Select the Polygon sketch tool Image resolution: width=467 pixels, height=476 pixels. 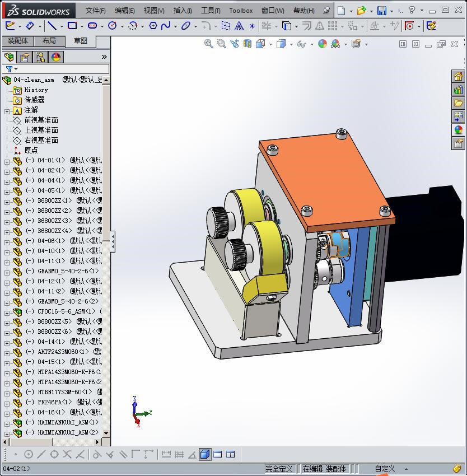pos(153,26)
